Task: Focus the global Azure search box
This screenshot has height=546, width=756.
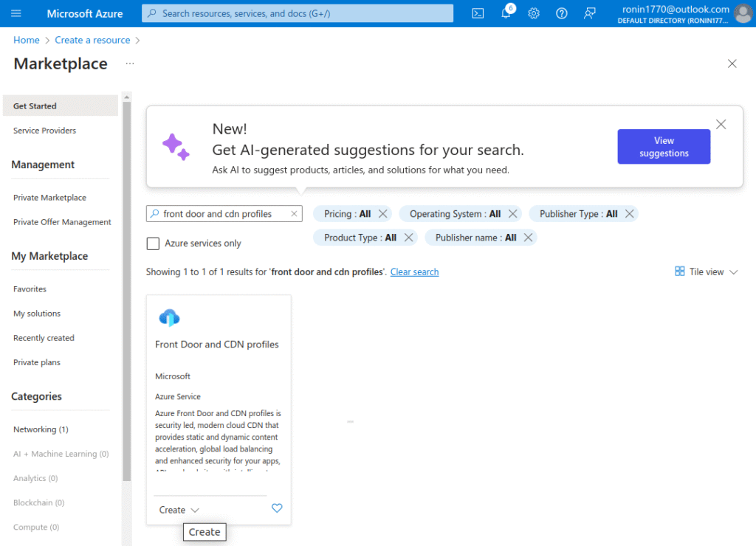Action: coord(298,13)
